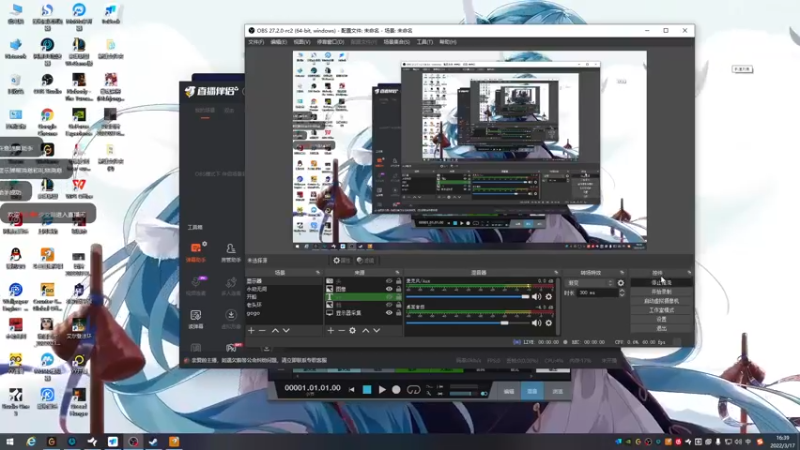Remove selected scene with the minus icon

(x=262, y=331)
